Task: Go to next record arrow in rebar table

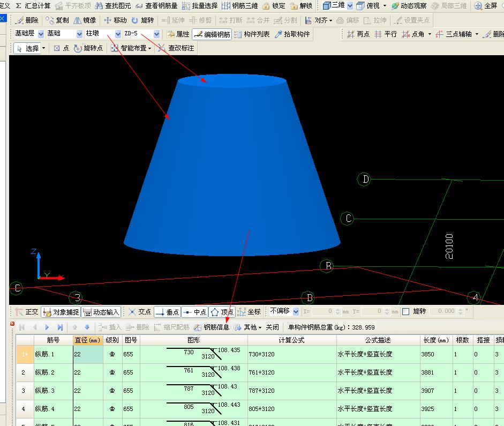Action: point(47,327)
